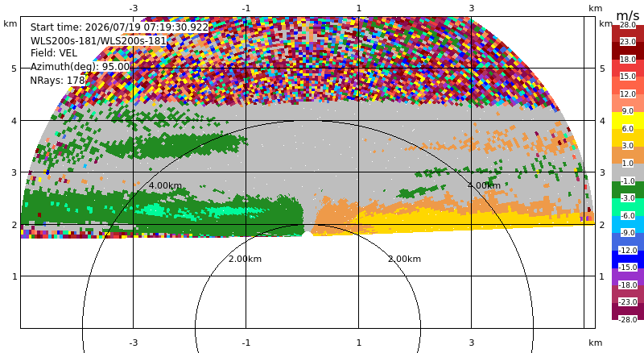Click the bottom axis tick label 3
The height and width of the screenshot is (353, 644).
[472, 343]
